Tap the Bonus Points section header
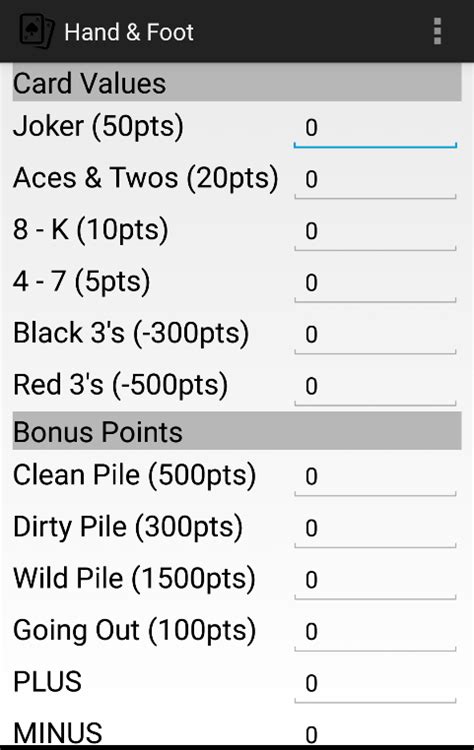 237,431
